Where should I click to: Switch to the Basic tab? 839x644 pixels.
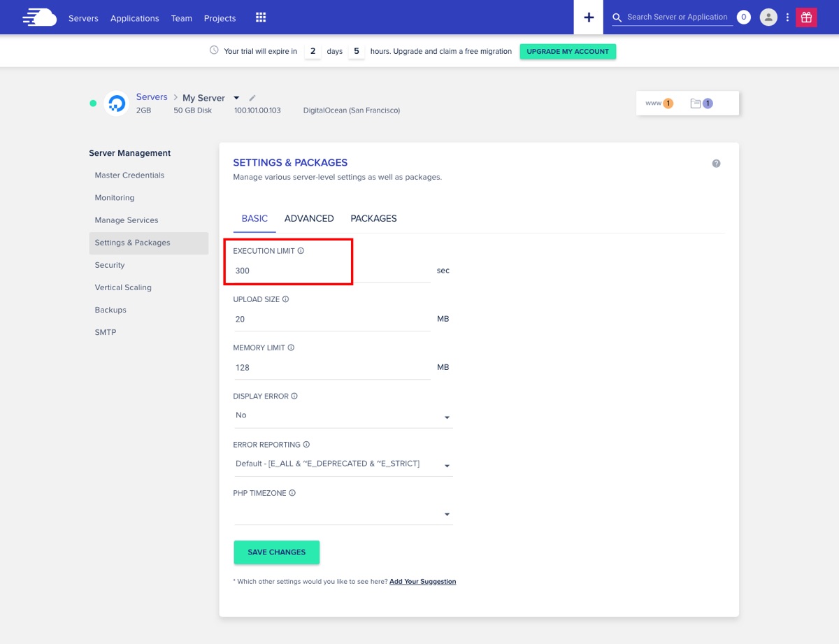click(254, 219)
